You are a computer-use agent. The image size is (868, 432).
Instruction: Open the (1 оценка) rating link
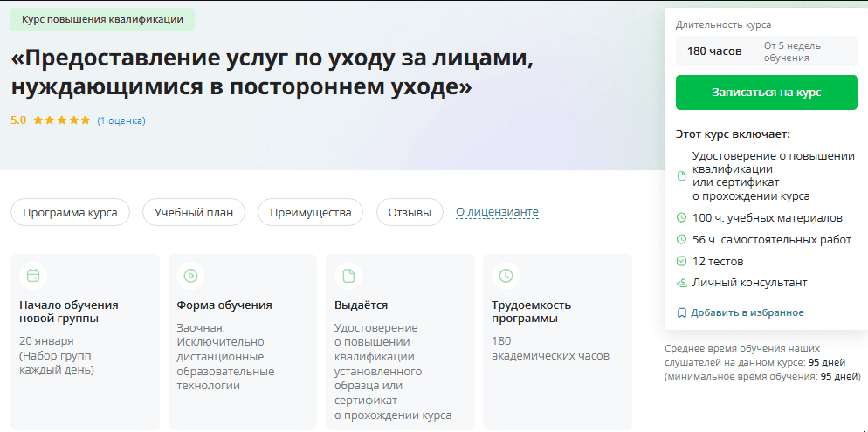[x=121, y=120]
